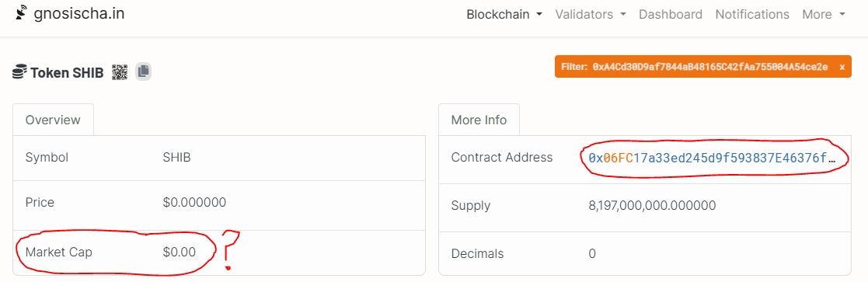Click the SHIB symbol value
The height and width of the screenshot is (282, 868).
tap(176, 158)
